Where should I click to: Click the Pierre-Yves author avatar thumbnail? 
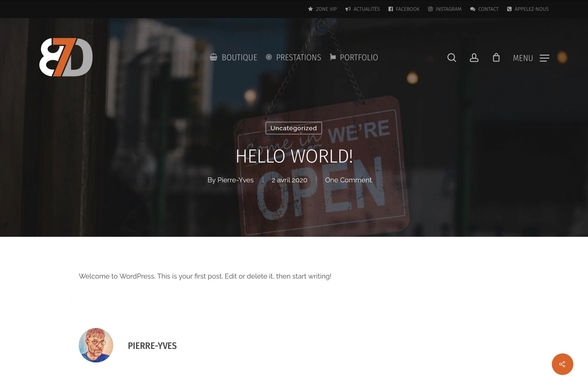(96, 346)
